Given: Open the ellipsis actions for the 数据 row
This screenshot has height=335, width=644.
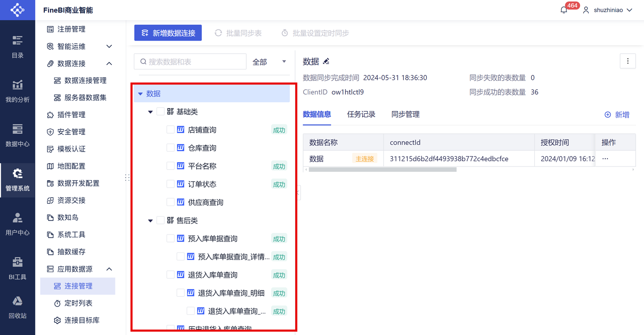Looking at the screenshot, I should click(x=605, y=159).
